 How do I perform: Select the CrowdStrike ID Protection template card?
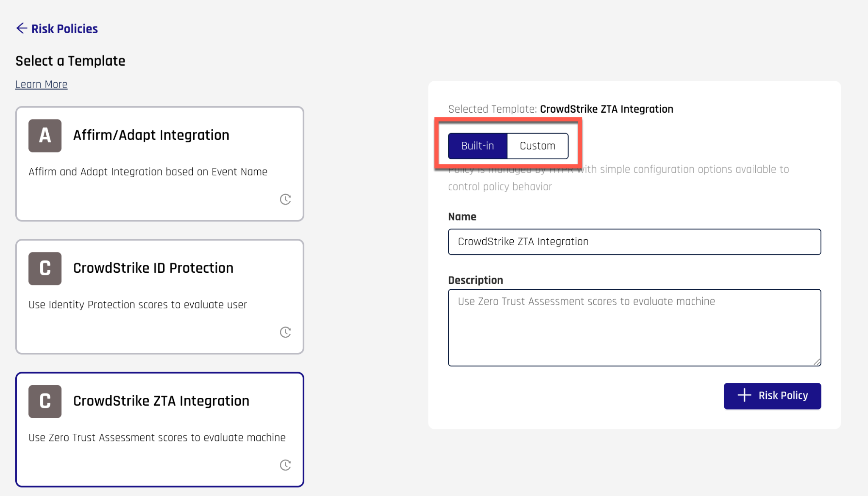coord(159,296)
